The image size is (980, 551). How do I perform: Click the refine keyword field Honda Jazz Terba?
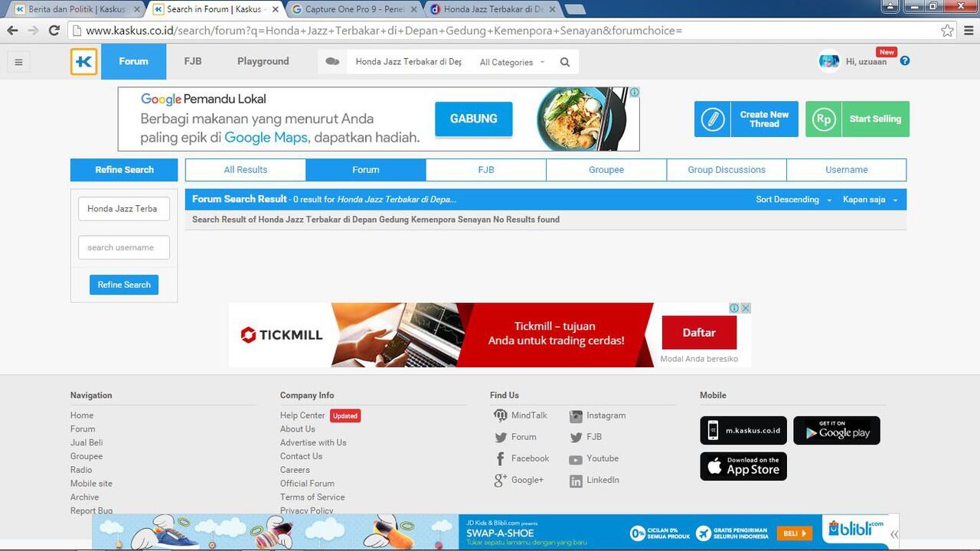click(x=124, y=209)
